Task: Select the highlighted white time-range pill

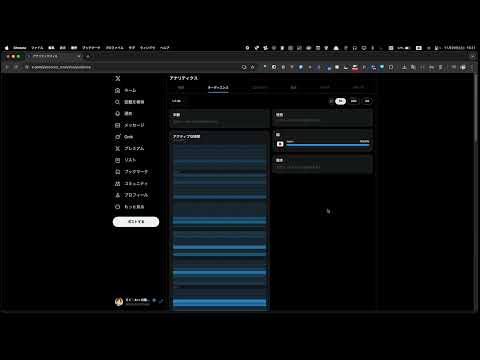Action: [340, 101]
